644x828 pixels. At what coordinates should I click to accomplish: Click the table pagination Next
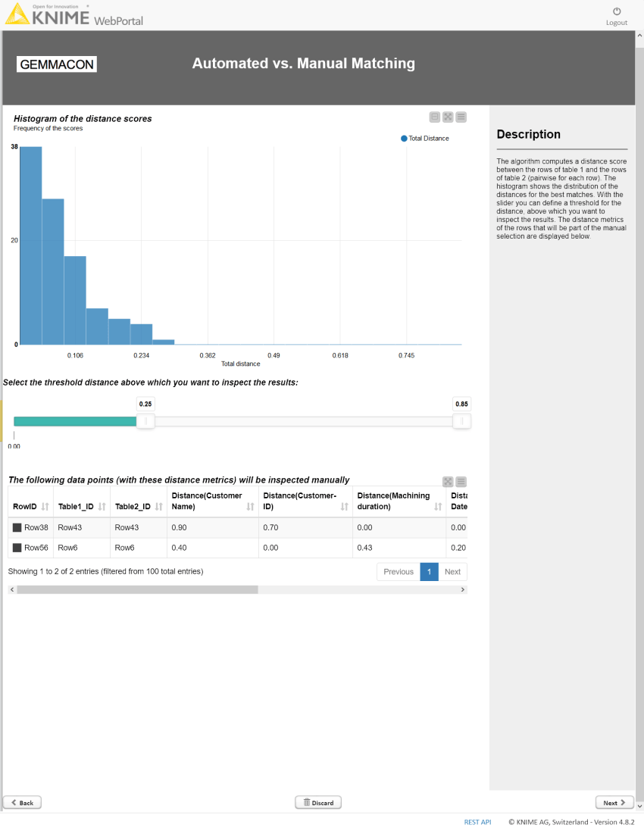point(453,572)
